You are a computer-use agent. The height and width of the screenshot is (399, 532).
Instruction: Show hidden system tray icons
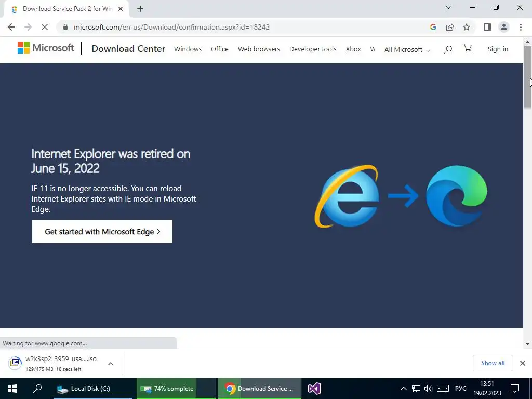[x=403, y=389]
